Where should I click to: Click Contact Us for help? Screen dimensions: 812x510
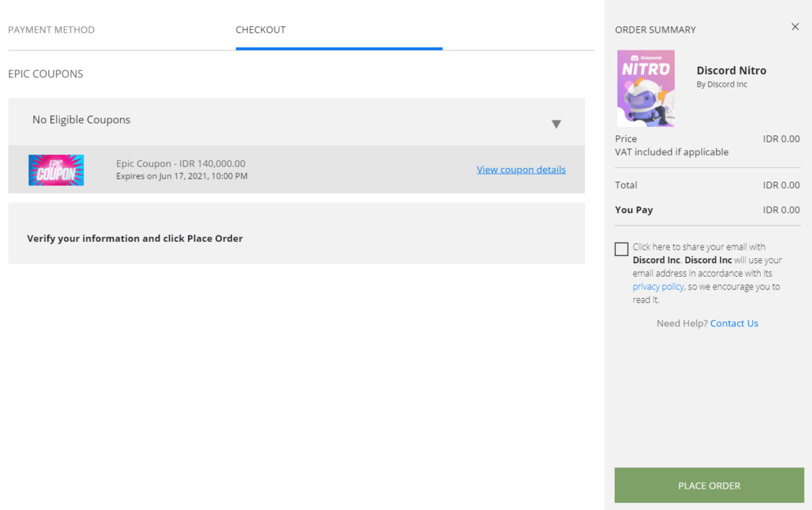tap(734, 323)
